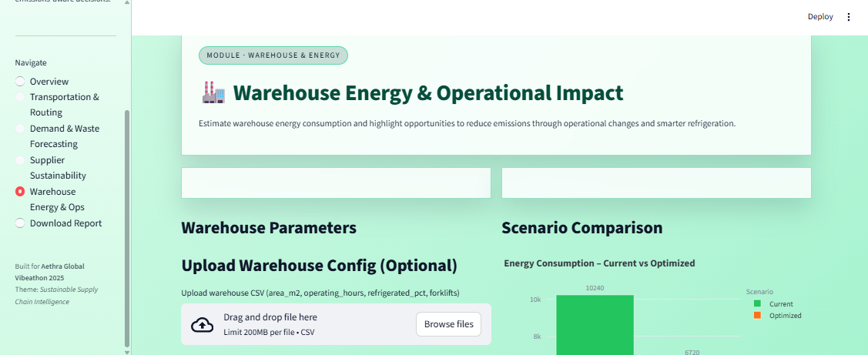Click the factory emoji in the heading
The height and width of the screenshot is (355, 868).
click(x=213, y=92)
